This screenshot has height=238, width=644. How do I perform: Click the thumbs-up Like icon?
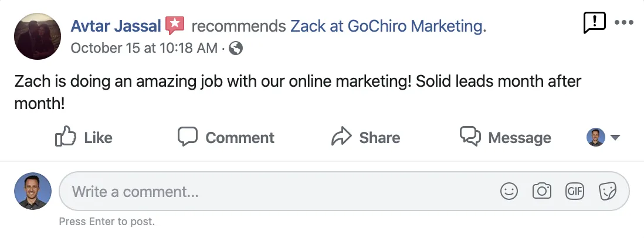tap(66, 137)
